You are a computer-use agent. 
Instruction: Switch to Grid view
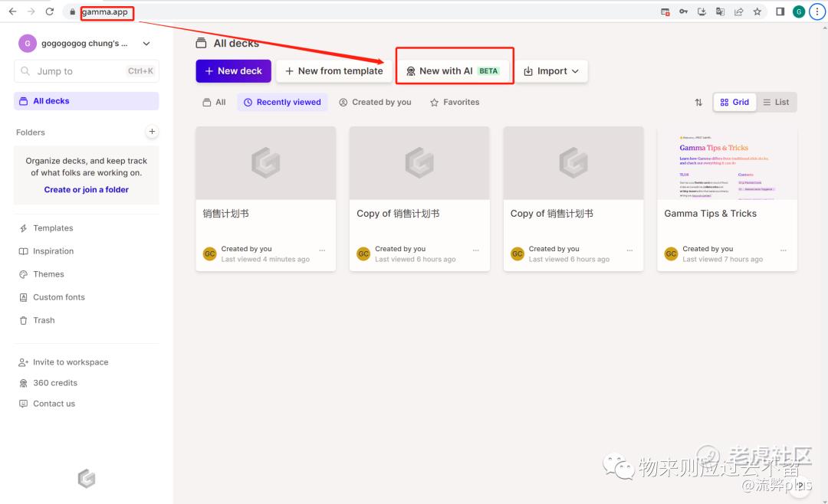(734, 103)
